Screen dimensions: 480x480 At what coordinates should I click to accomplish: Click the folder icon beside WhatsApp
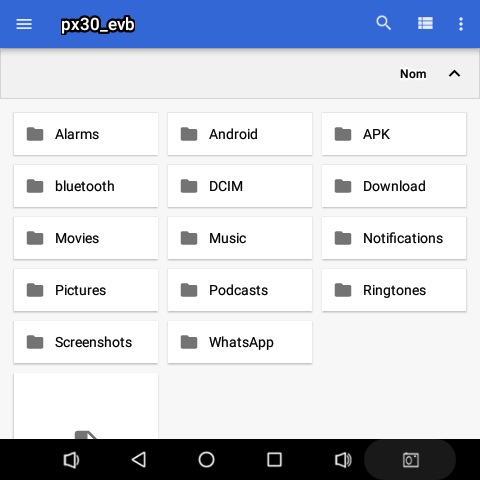[189, 342]
